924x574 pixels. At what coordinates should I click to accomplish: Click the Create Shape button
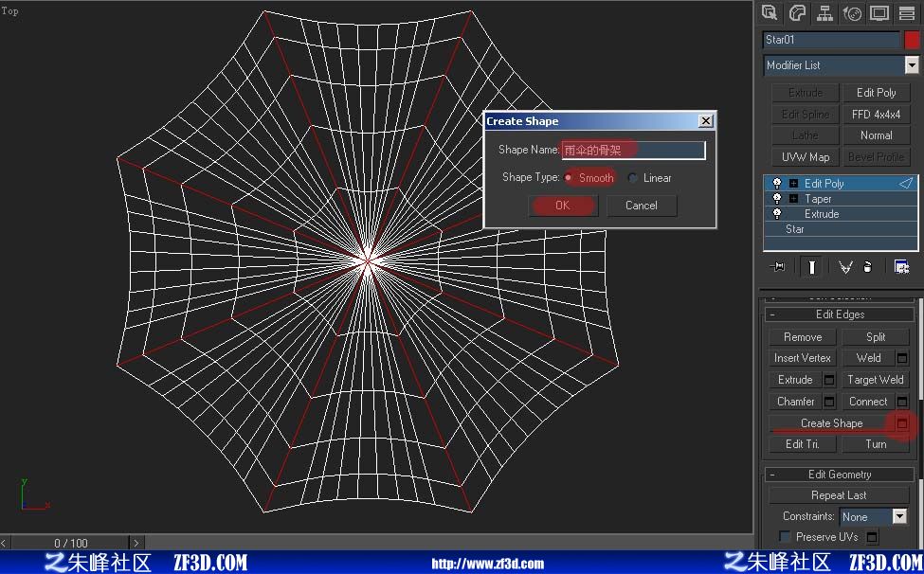tap(831, 423)
